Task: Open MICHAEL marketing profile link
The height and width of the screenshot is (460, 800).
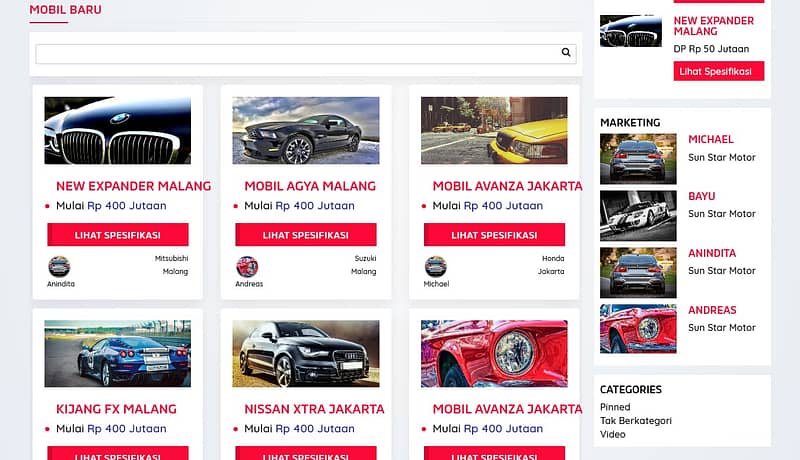Action: (x=711, y=139)
